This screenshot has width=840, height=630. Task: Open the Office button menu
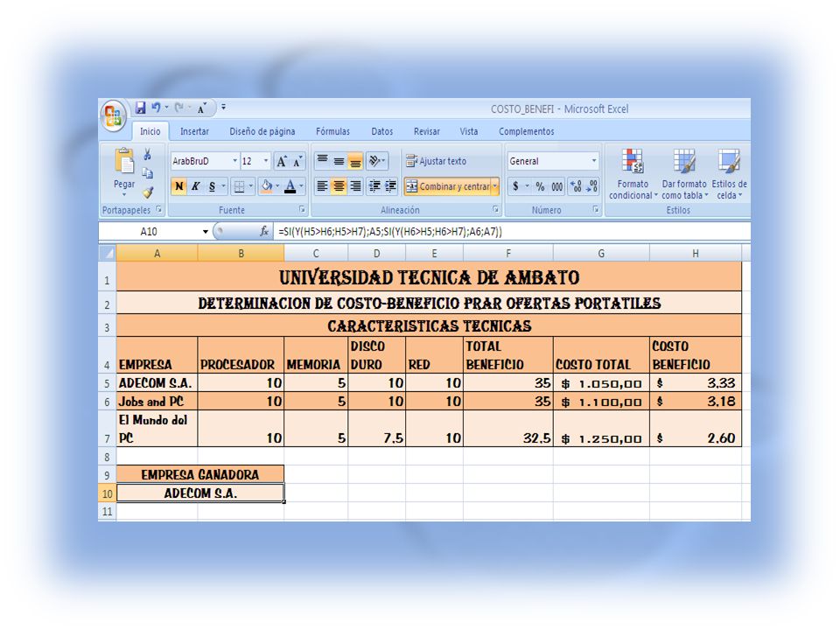pyautogui.click(x=113, y=115)
